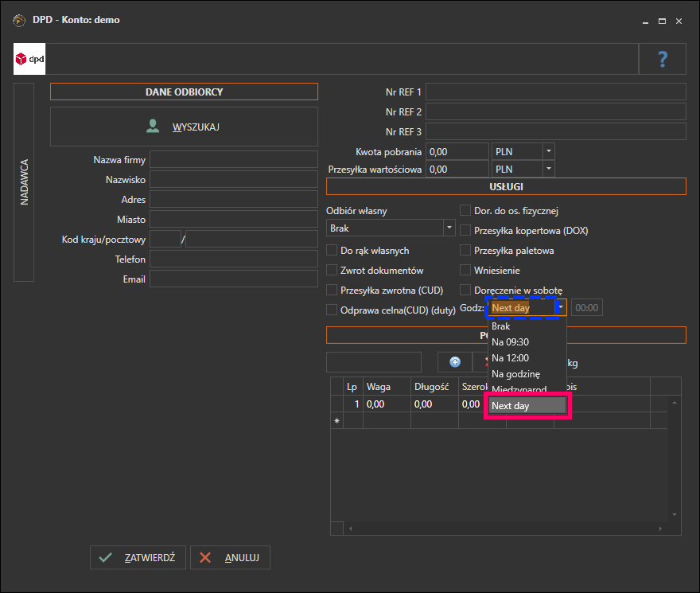Click the green checkmark on ZATWIERDŹ

pyautogui.click(x=105, y=557)
